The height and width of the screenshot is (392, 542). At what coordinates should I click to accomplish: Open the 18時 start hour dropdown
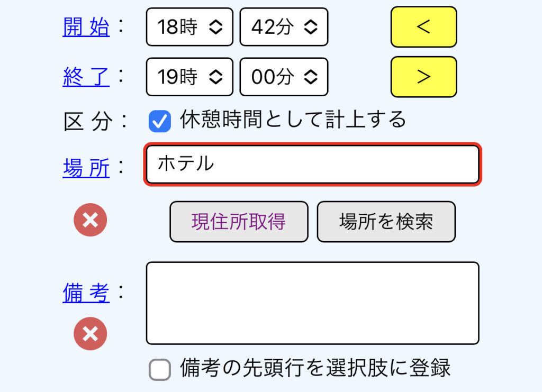click(x=189, y=27)
